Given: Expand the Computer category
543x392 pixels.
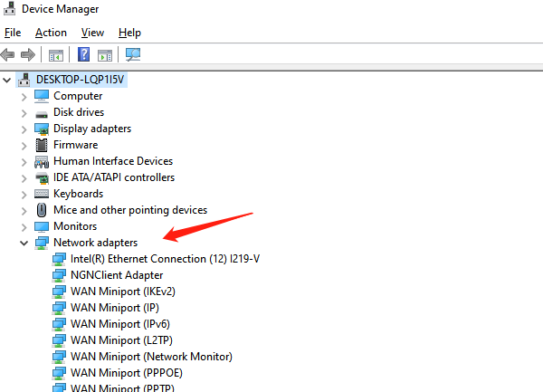Looking at the screenshot, I should click(24, 97).
